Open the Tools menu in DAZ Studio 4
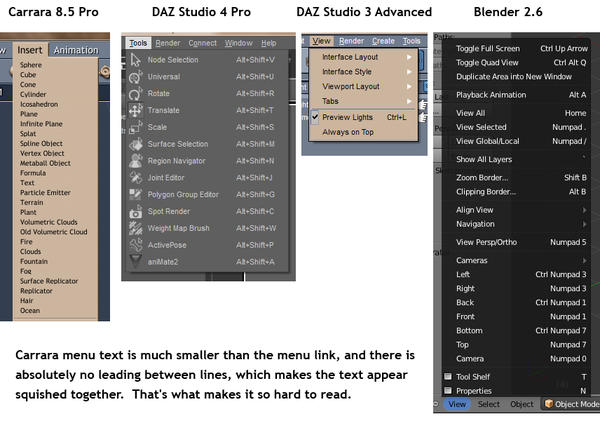 click(x=138, y=43)
